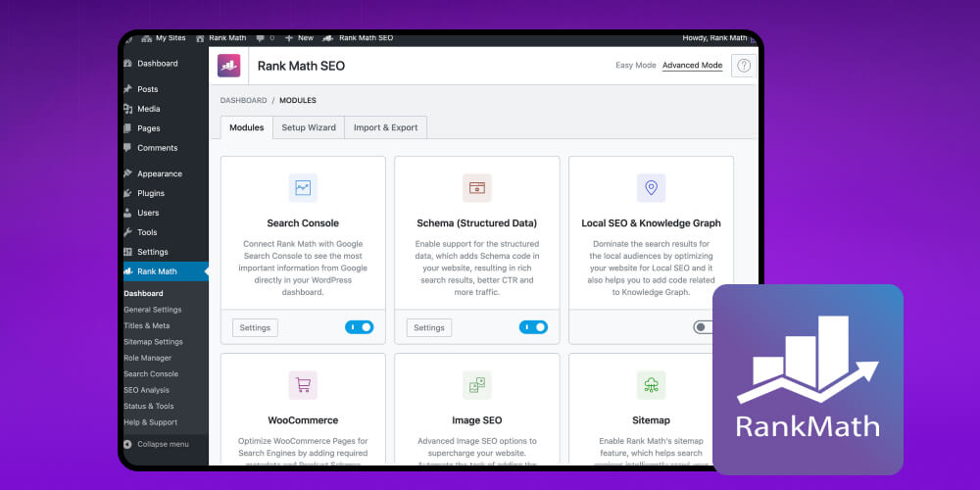Viewport: 980px width, 490px height.
Task: Open Help & Support submenu item
Action: 151,422
